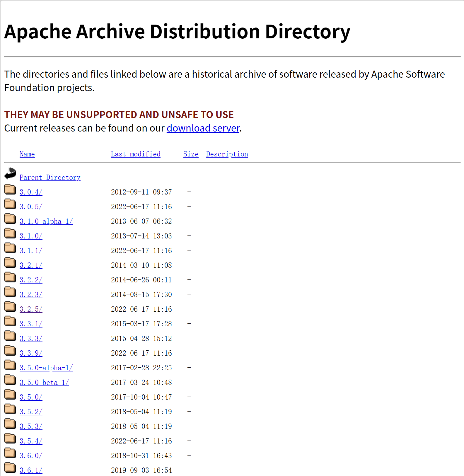The width and height of the screenshot is (464, 476).
Task: Click the date 2014-08-15 17:30
Action: 141,295
